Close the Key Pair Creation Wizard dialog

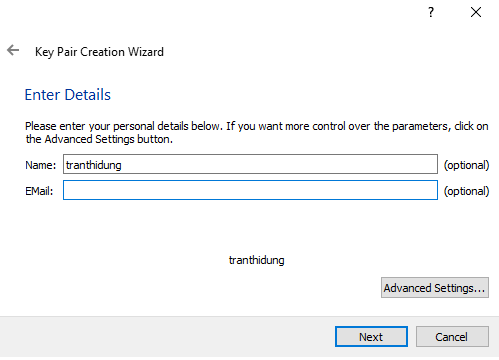click(476, 12)
